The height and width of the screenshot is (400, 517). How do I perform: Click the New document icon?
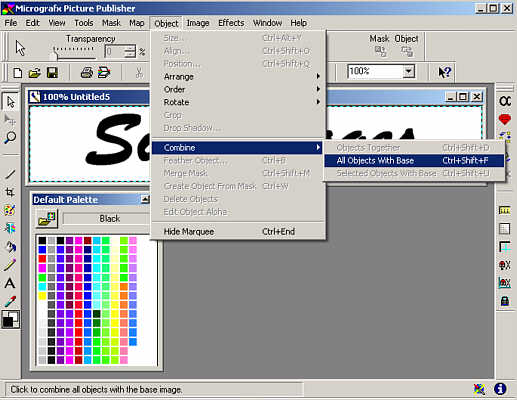(x=18, y=72)
